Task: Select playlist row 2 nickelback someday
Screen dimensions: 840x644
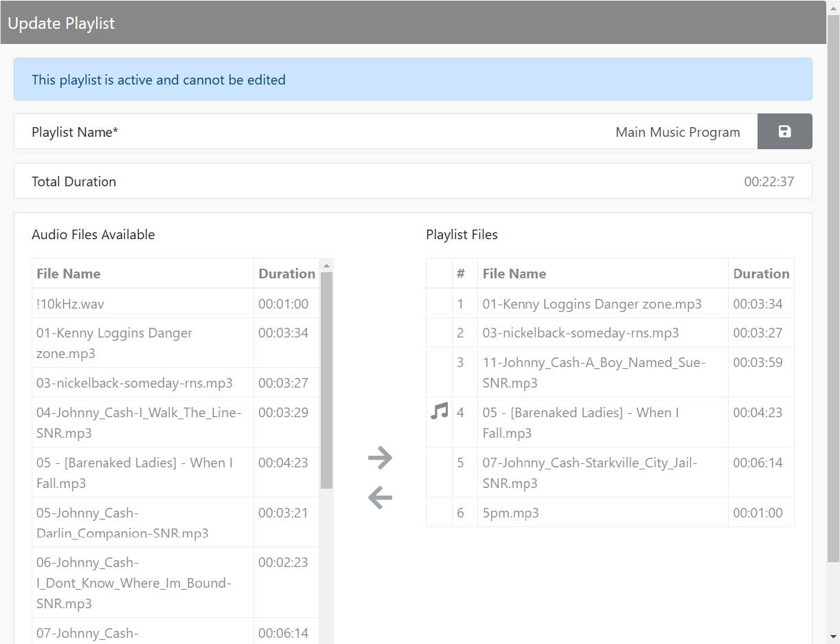Action: 610,332
